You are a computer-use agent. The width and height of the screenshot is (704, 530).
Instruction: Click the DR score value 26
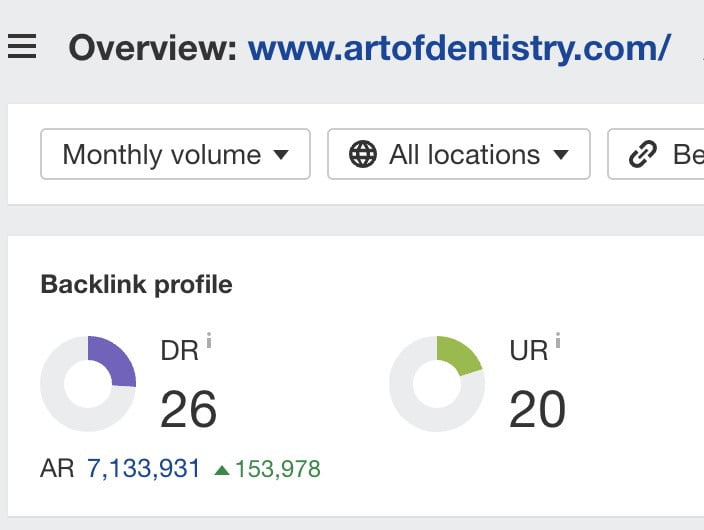(188, 408)
